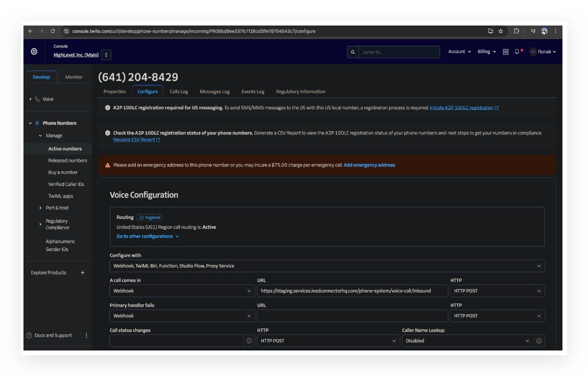Open the A call comes in Webhook dropdown
This screenshot has height=376, width=588.
(182, 291)
